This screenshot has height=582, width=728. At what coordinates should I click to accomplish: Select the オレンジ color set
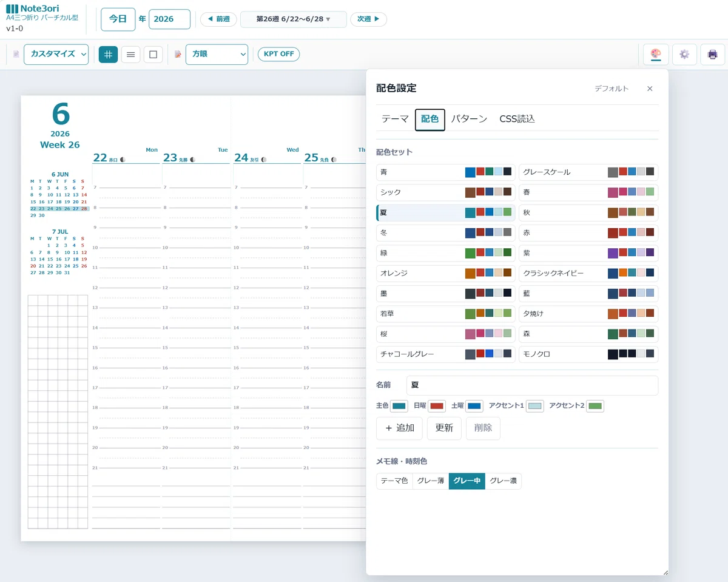(x=446, y=273)
